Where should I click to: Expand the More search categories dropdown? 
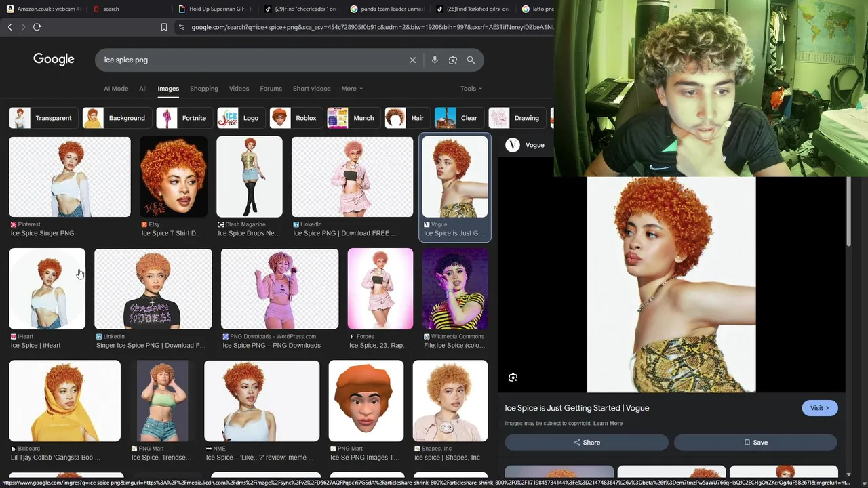[352, 89]
